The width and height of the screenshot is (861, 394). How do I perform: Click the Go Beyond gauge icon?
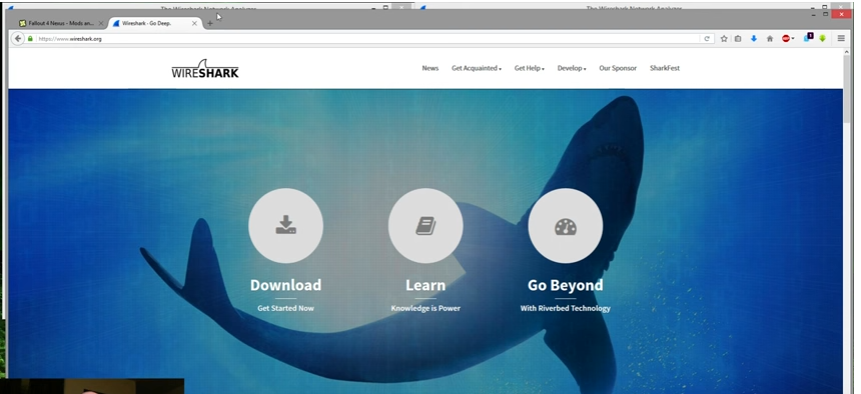[566, 226]
